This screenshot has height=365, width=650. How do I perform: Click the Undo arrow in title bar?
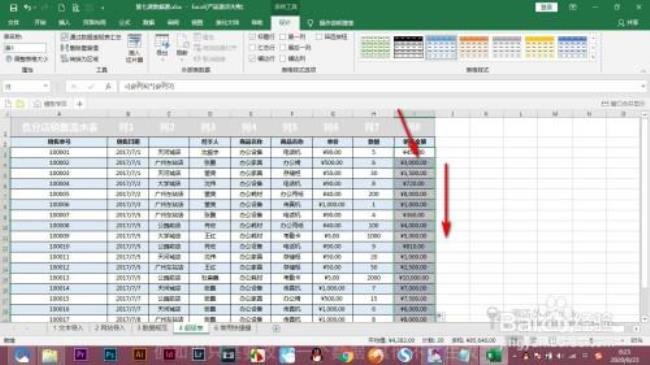point(28,7)
